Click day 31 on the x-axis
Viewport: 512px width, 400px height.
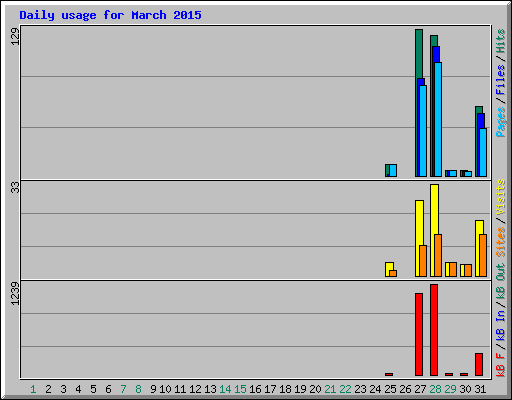pyautogui.click(x=480, y=389)
